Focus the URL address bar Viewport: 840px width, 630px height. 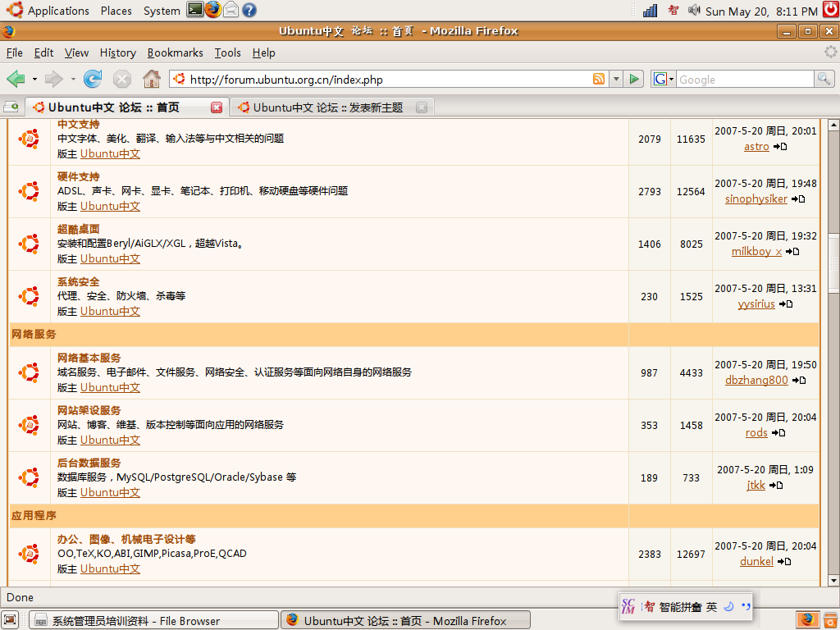click(x=388, y=80)
